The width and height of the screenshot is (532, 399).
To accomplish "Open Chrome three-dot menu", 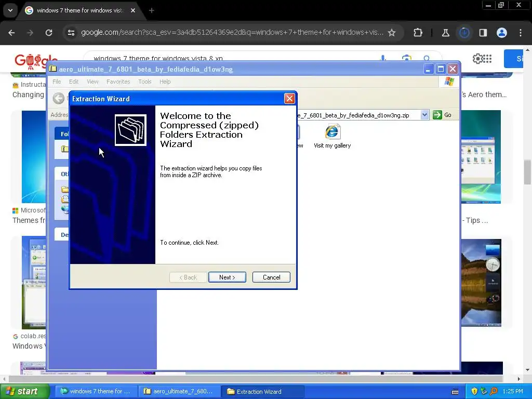I will (521, 33).
